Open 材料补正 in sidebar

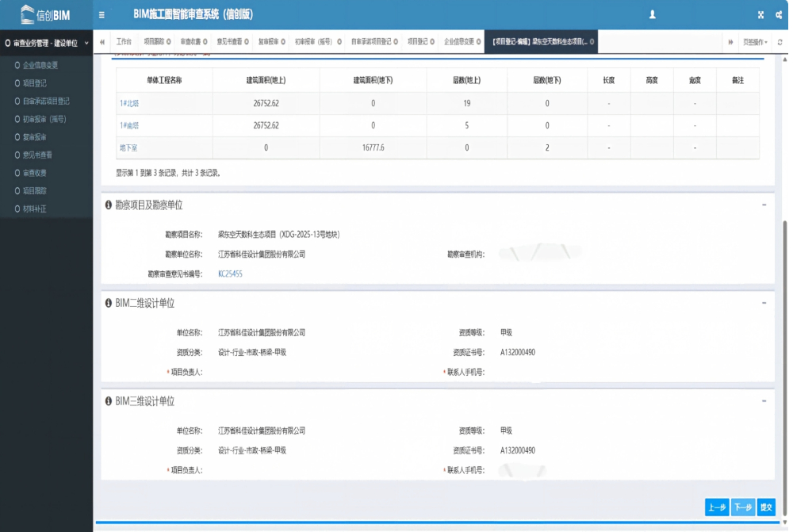click(34, 209)
